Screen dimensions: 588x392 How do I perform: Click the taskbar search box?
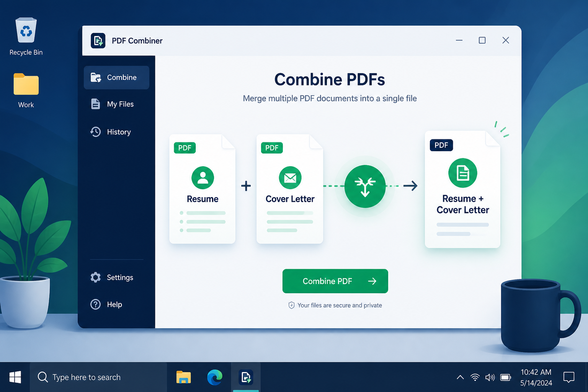98,377
